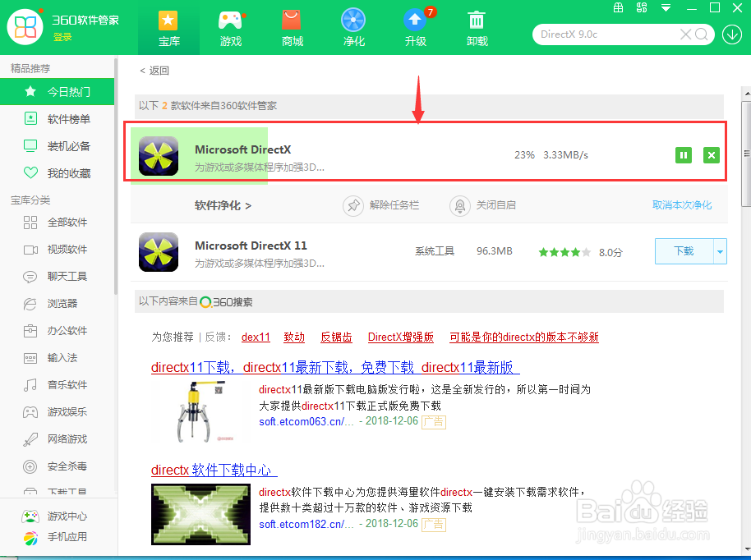The height and width of the screenshot is (560, 751).
Task: Click 下载 for Microsoft DirectX 11
Action: tap(684, 251)
